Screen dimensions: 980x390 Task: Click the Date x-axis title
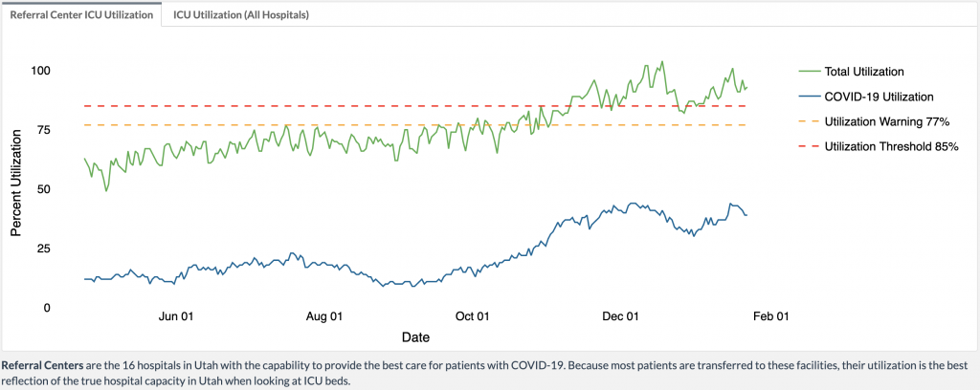click(415, 337)
